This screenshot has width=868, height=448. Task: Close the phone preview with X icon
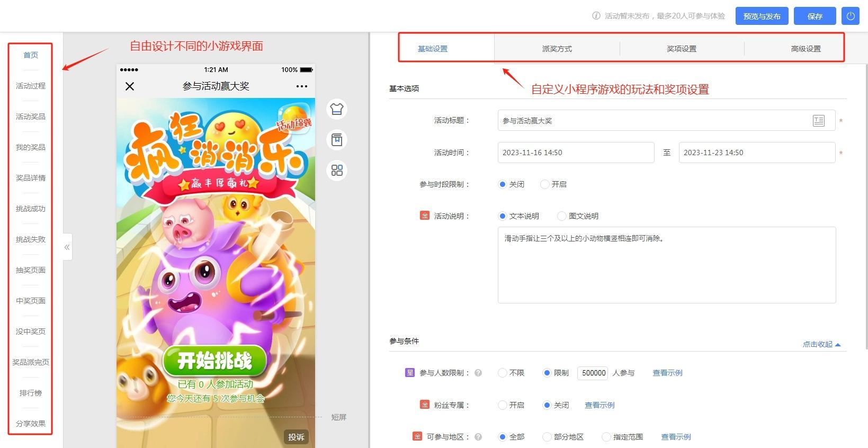pyautogui.click(x=130, y=86)
